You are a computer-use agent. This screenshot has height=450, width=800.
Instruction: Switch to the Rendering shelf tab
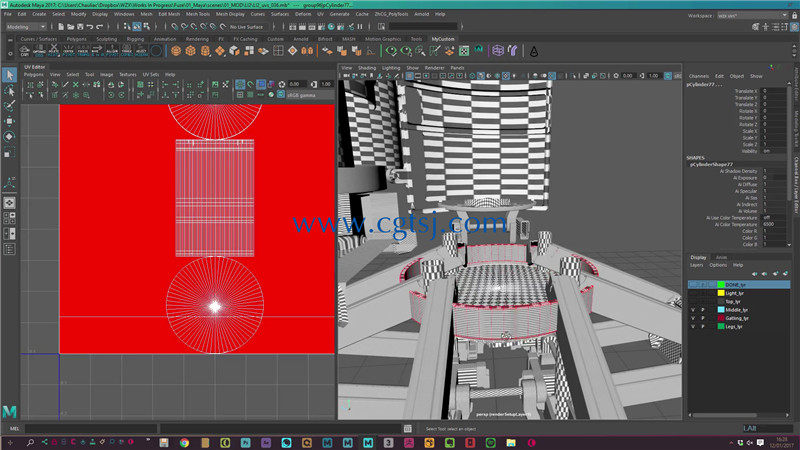coord(197,39)
